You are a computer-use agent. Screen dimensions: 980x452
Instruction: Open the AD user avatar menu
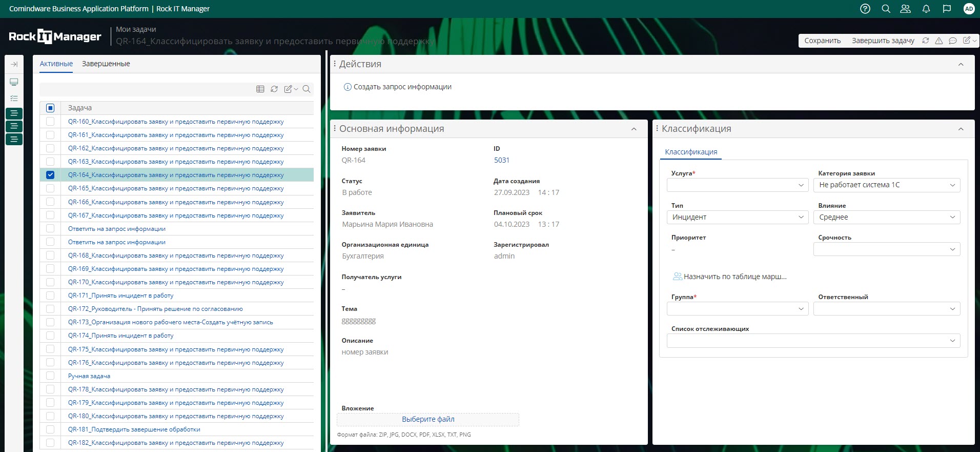tap(969, 9)
